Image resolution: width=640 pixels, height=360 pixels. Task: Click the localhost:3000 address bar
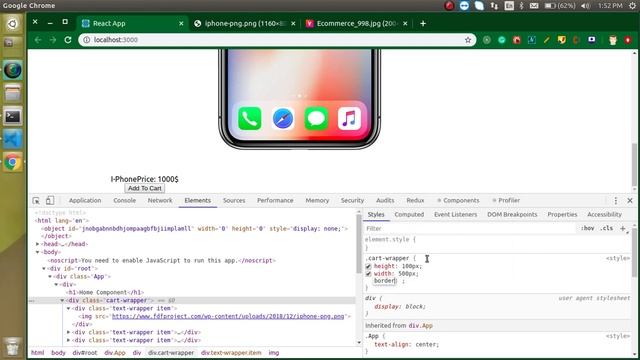(278, 40)
